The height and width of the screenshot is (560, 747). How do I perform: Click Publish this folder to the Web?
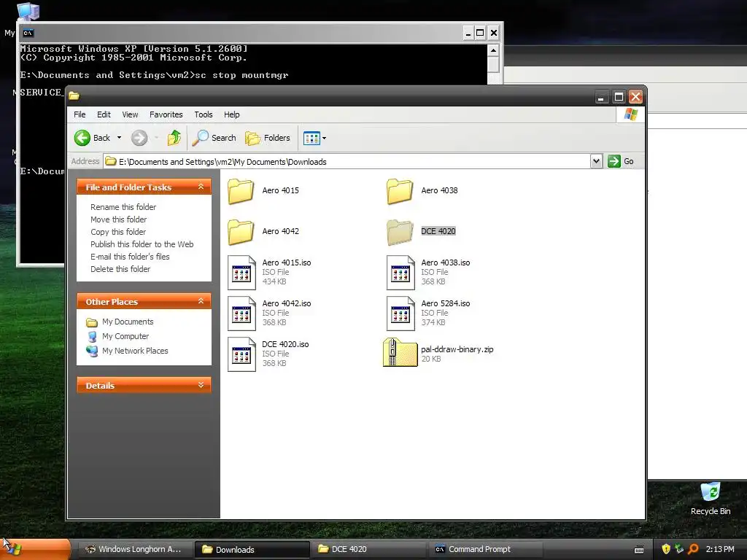142,244
